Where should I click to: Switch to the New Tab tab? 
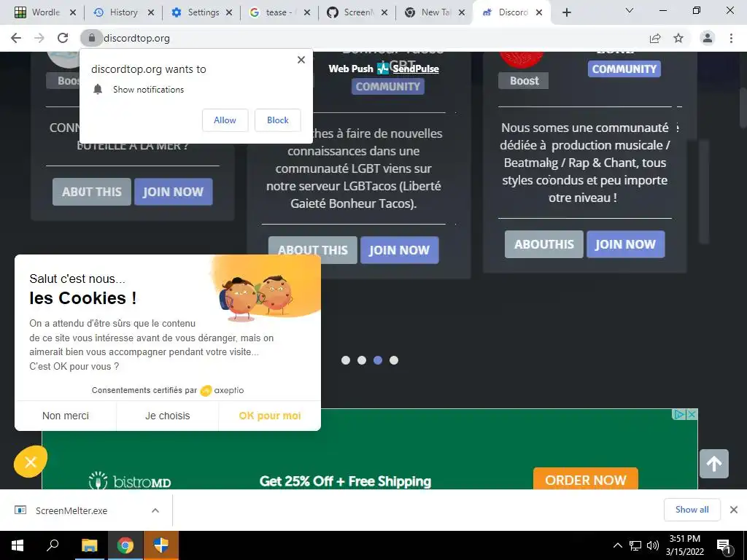click(x=430, y=12)
